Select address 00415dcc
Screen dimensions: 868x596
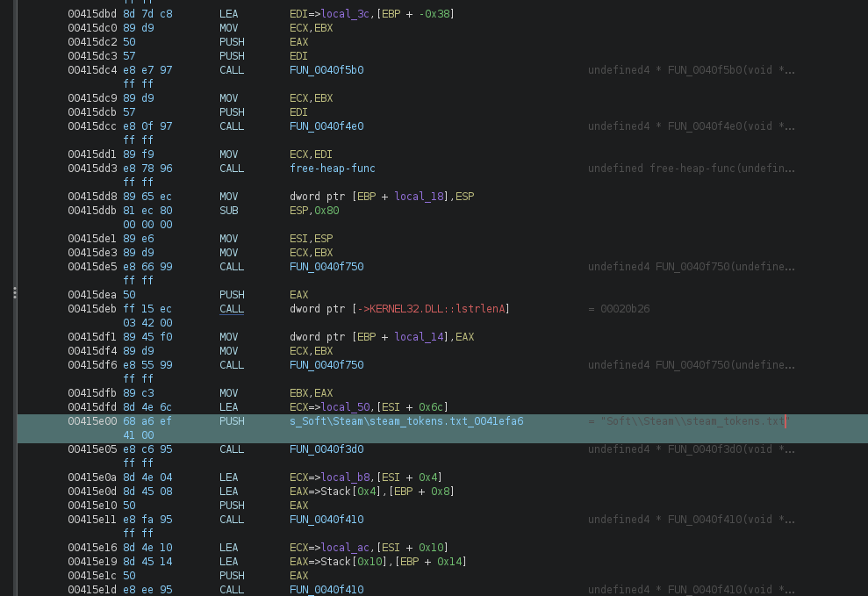tap(92, 126)
